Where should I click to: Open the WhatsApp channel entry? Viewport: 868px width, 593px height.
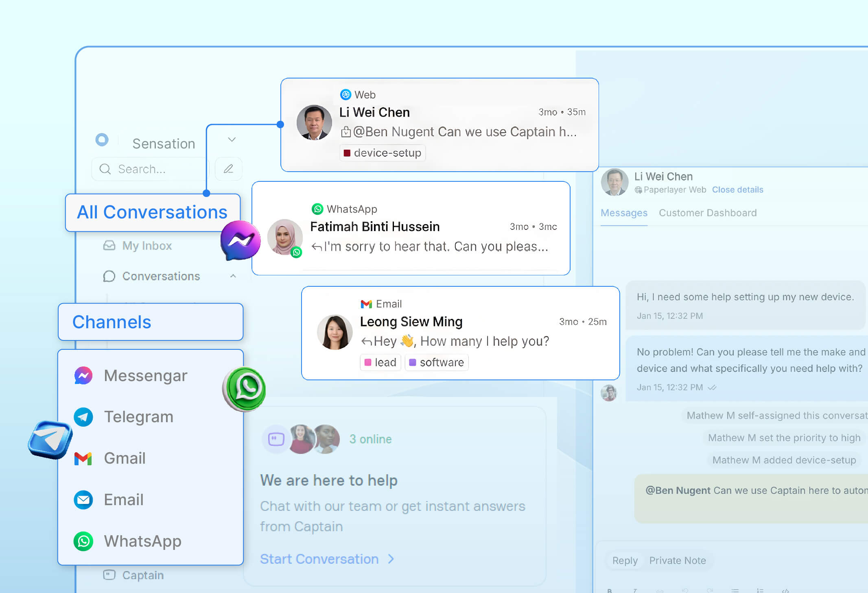click(142, 541)
